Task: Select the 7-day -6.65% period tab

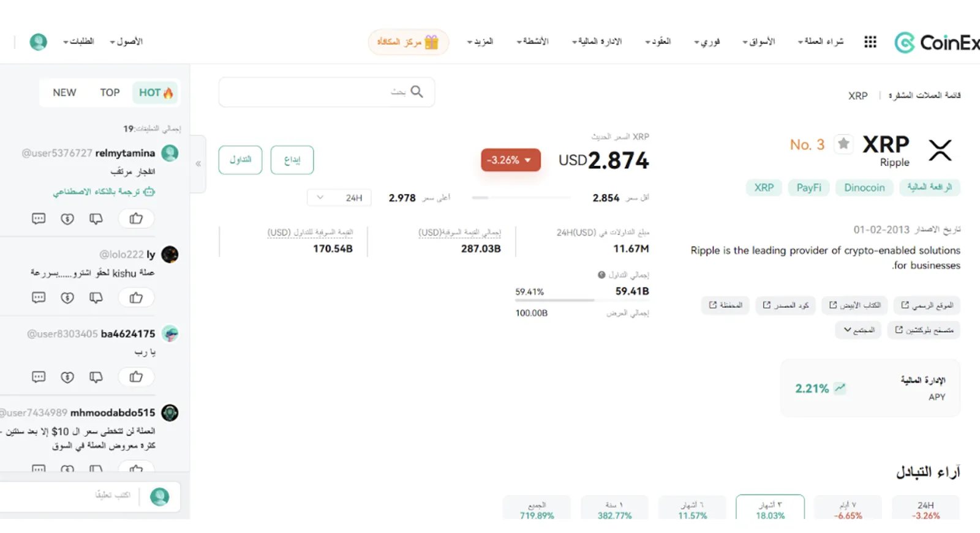Action: point(848,508)
